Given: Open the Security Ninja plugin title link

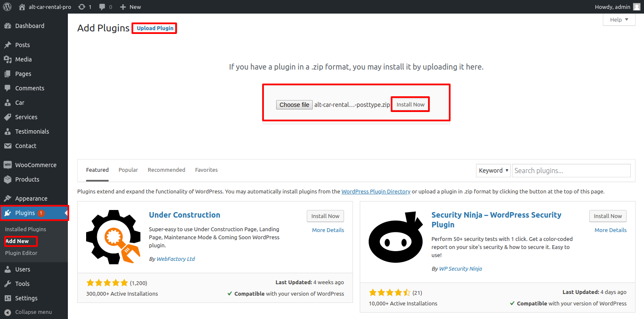Looking at the screenshot, I should [496, 220].
